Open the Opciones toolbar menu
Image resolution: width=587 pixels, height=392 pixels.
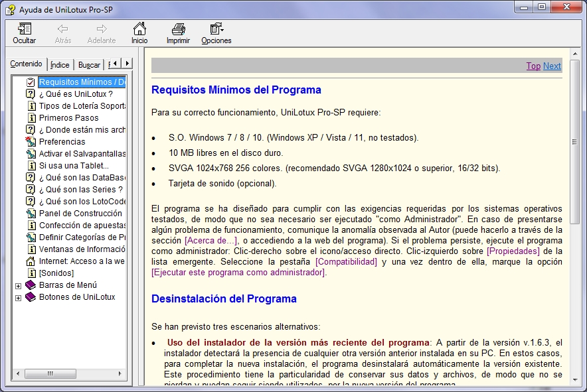click(x=216, y=29)
